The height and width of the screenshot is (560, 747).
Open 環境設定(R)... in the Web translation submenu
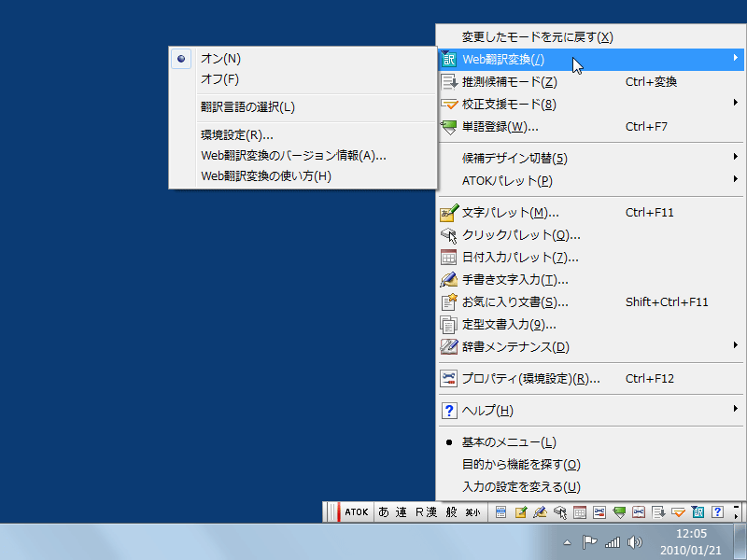[x=303, y=135]
